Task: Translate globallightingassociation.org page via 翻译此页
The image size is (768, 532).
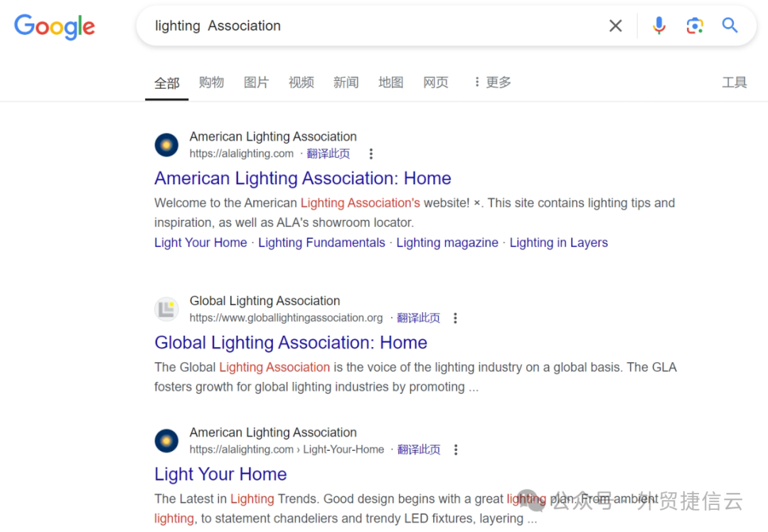Action: (418, 318)
